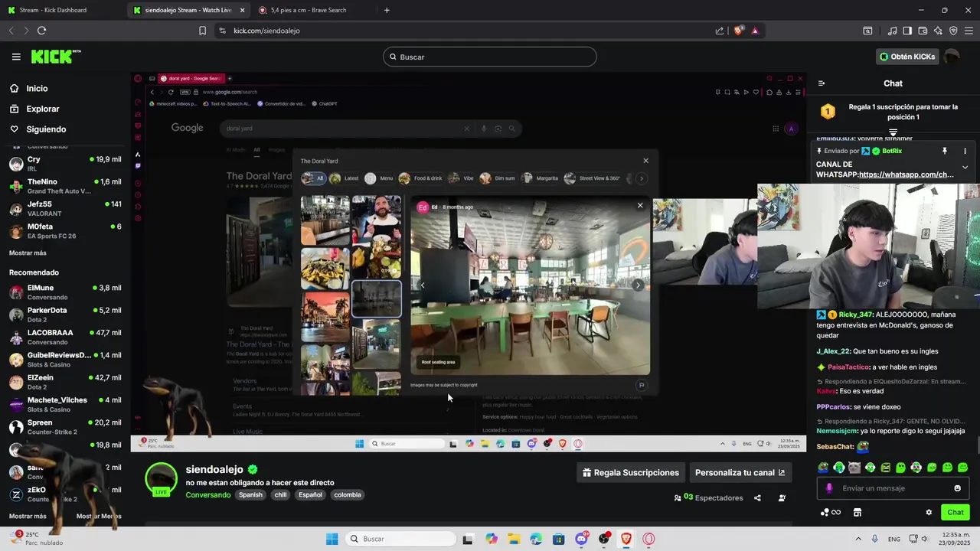Click Windows taskbar search box
Viewport: 980px width, 551px height.
click(400, 539)
